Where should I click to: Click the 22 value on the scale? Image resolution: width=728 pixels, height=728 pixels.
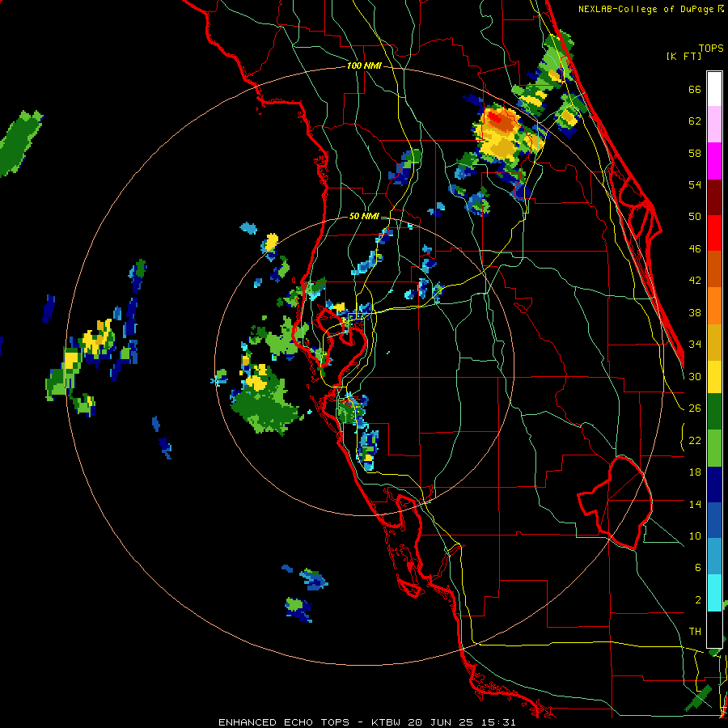695,441
